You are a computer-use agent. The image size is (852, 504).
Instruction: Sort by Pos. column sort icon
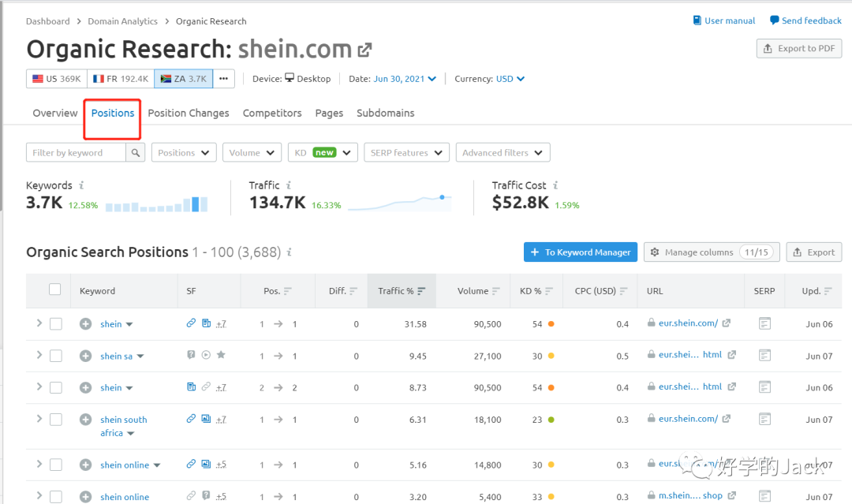[287, 291]
